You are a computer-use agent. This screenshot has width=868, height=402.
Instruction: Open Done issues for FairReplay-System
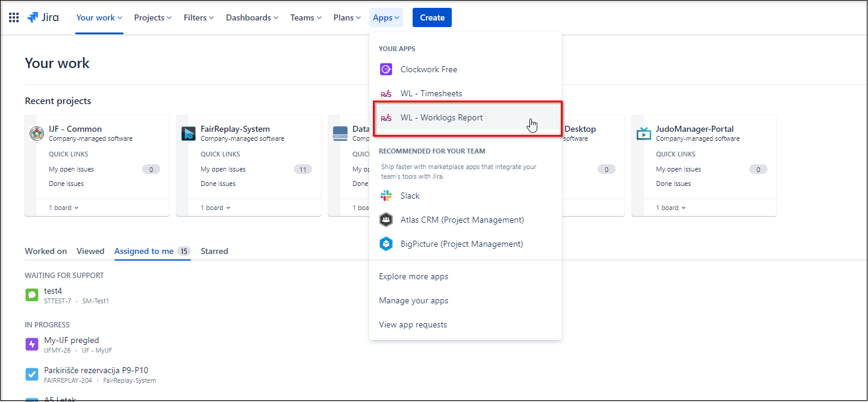point(218,184)
